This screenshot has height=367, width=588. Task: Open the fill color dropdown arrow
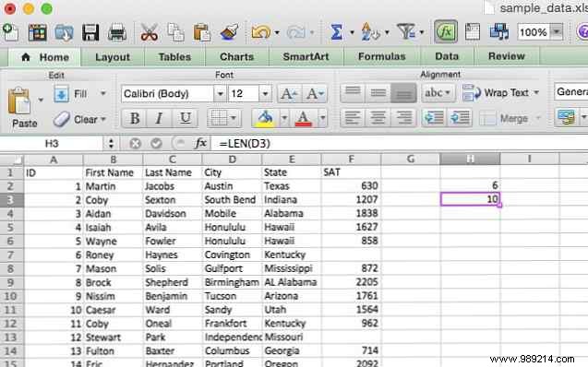tap(284, 119)
